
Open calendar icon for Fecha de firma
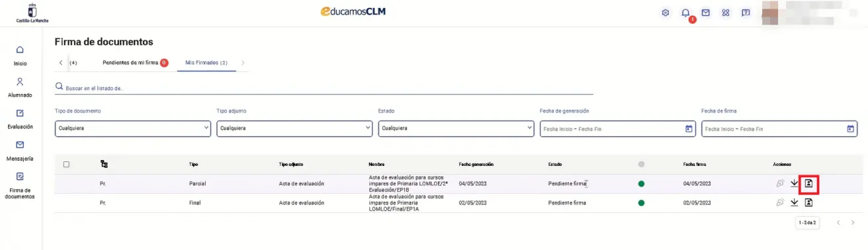pyautogui.click(x=851, y=128)
